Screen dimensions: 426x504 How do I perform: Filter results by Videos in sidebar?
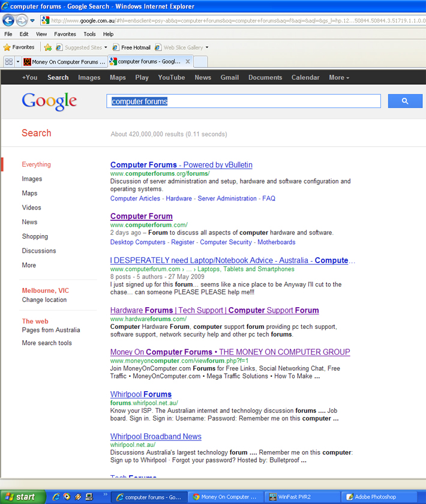pyautogui.click(x=32, y=208)
